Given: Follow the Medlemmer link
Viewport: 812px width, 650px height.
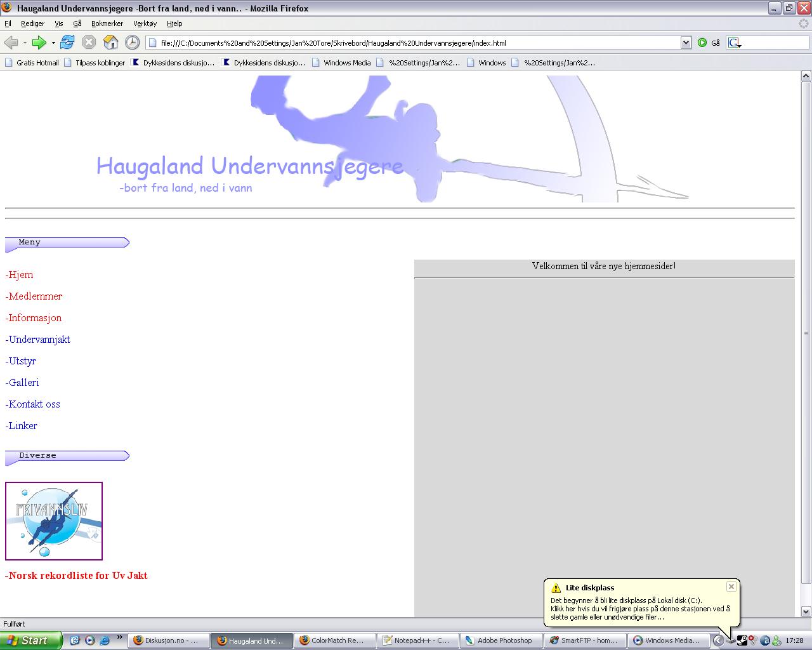Looking at the screenshot, I should pos(35,296).
